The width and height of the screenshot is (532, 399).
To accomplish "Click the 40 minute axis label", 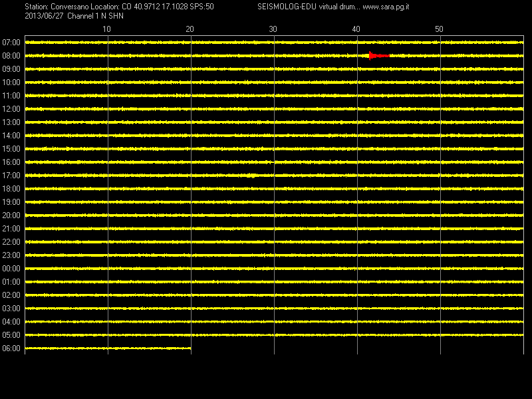I will [356, 29].
